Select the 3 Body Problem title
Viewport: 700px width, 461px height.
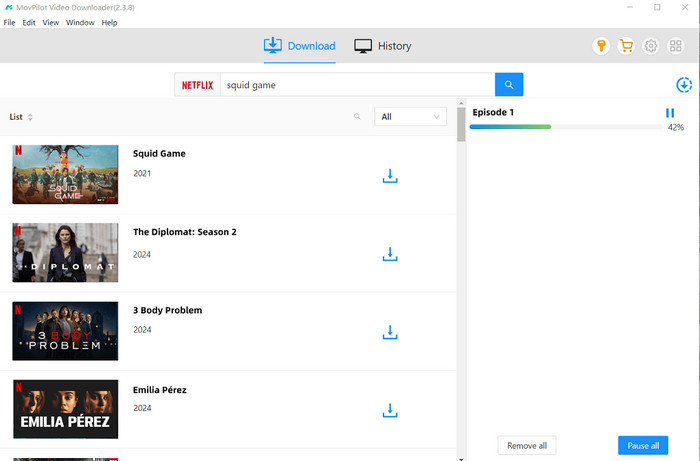(167, 310)
